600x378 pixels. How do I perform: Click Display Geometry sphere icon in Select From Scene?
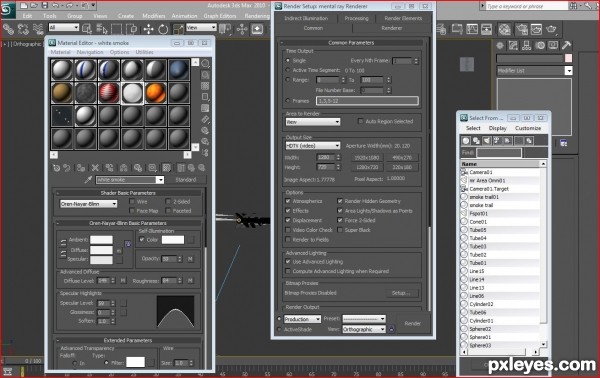(466, 141)
